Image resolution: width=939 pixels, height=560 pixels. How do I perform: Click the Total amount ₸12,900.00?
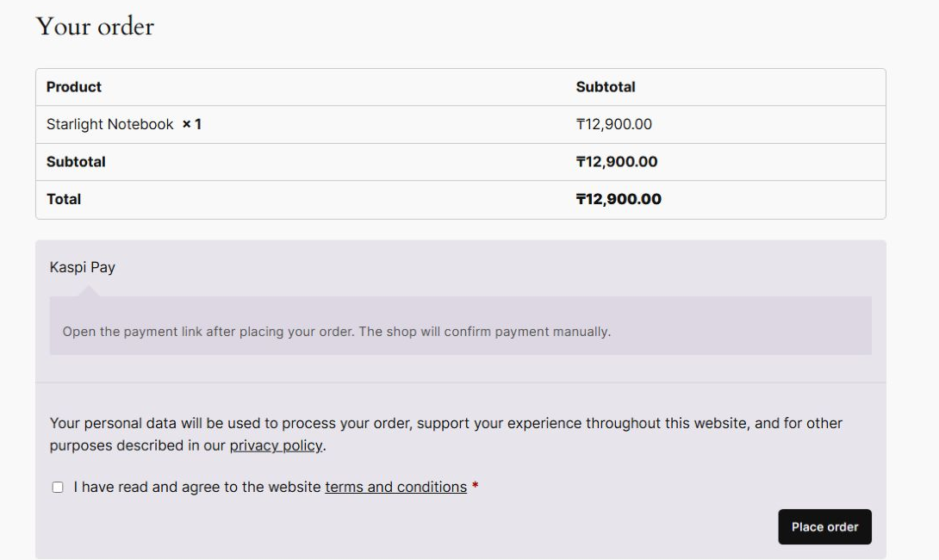(x=619, y=199)
